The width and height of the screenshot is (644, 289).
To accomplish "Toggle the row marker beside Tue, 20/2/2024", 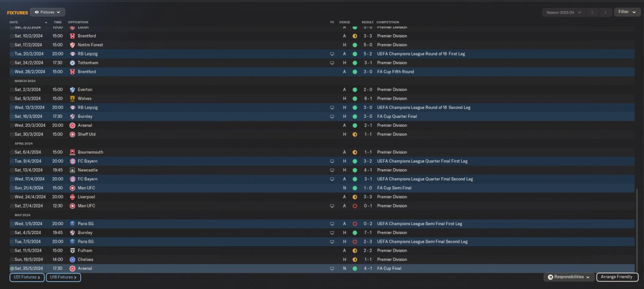I will pos(12,54).
